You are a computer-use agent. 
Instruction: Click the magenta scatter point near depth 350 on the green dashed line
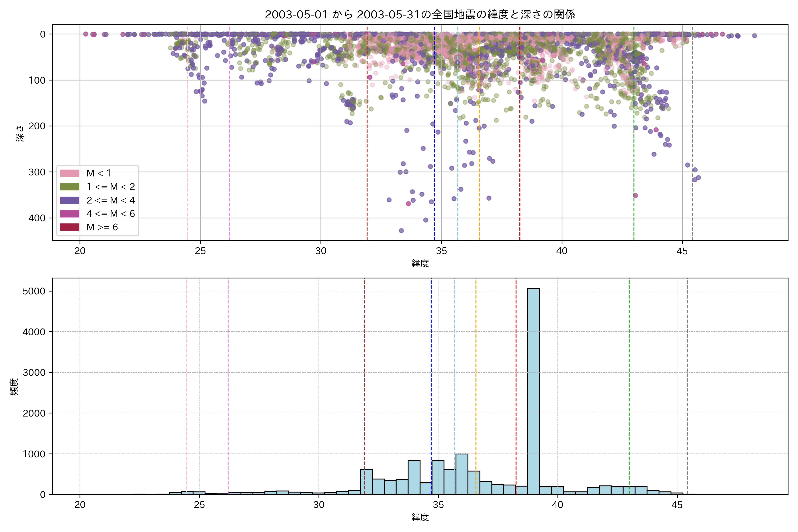coord(635,196)
